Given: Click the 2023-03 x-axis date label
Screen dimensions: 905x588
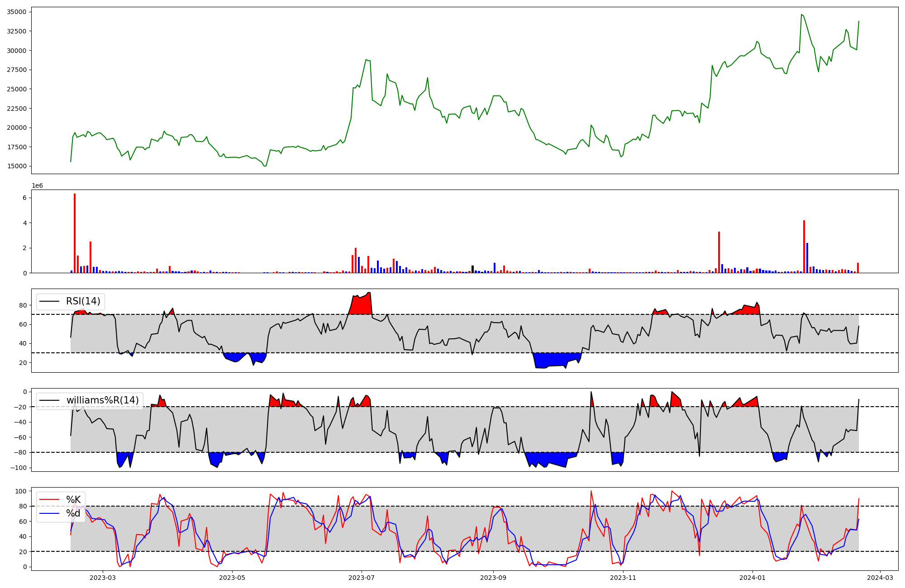Looking at the screenshot, I should pyautogui.click(x=103, y=578).
